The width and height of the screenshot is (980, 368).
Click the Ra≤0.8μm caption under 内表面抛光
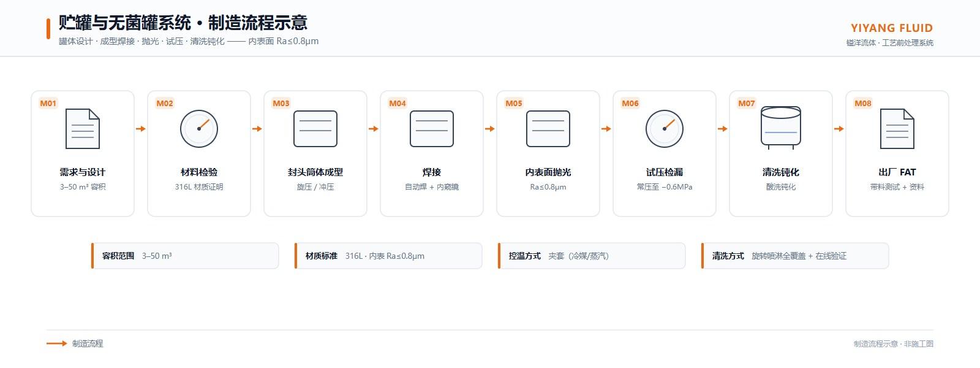(548, 187)
